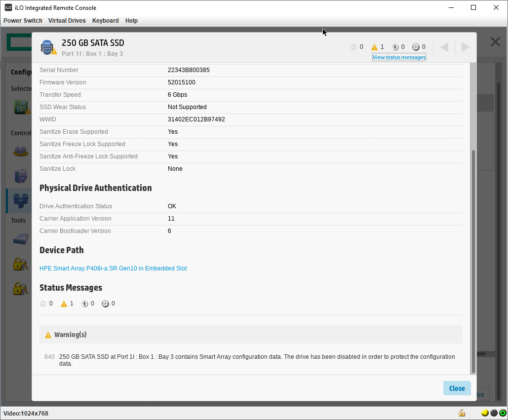Click the WWID value 31402EC012B97492
Image resolution: width=508 pixels, height=420 pixels.
pyautogui.click(x=196, y=119)
